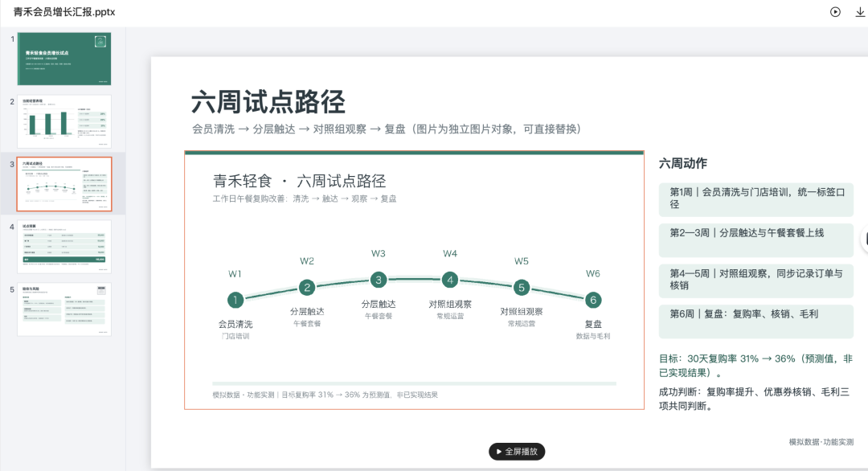Click the chart subtitle 工作日午餐复购改善

(x=305, y=199)
